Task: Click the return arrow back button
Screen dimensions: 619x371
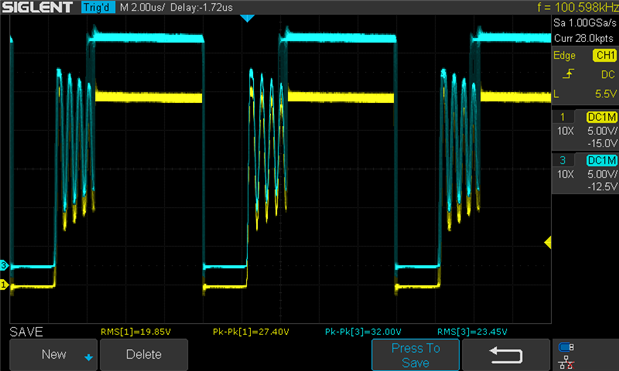Action: pyautogui.click(x=506, y=355)
